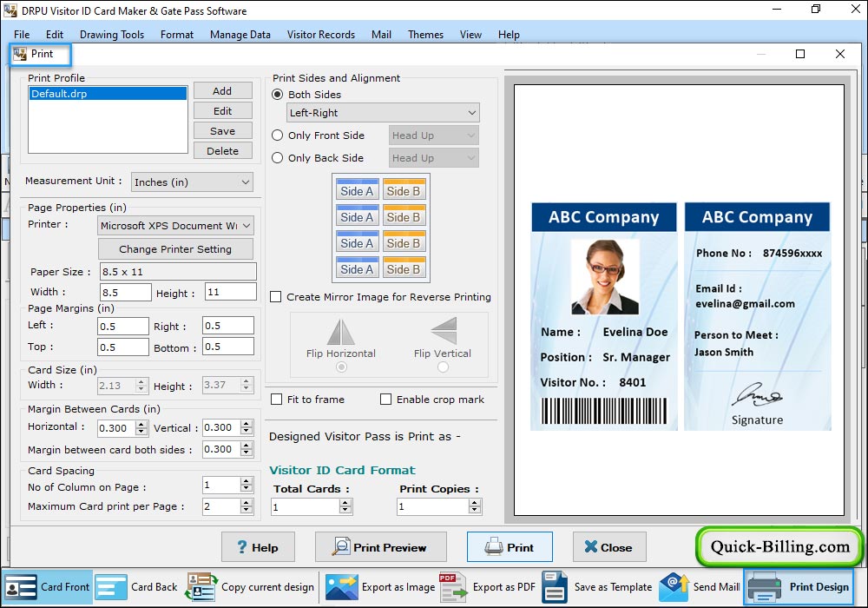The width and height of the screenshot is (868, 608).
Task: Click the Edit profile button
Action: point(222,111)
